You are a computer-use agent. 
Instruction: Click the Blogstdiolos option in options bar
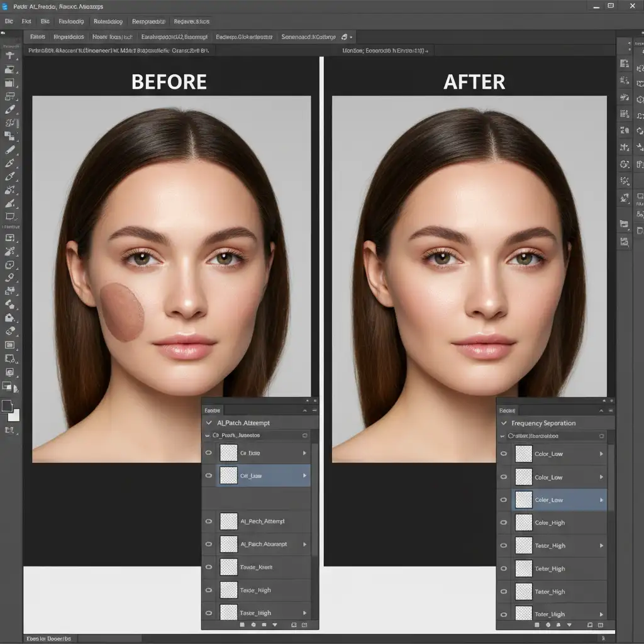pos(69,37)
